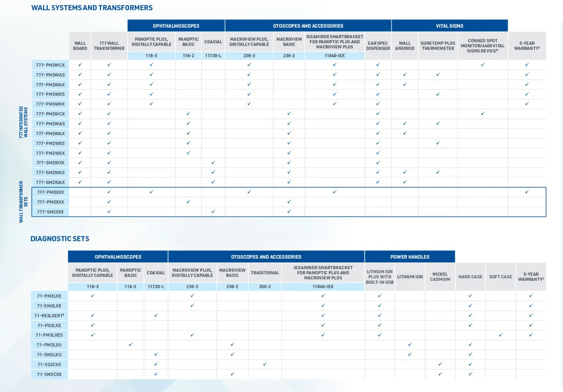Click the 'WALL TRANSFORMER SETS' vertical side label

[23, 202]
